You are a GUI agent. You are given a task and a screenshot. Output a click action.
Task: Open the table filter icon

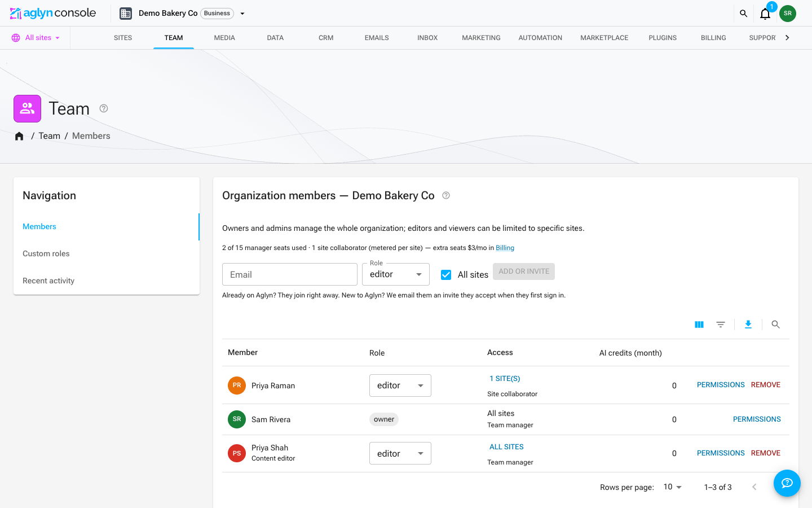pyautogui.click(x=721, y=325)
